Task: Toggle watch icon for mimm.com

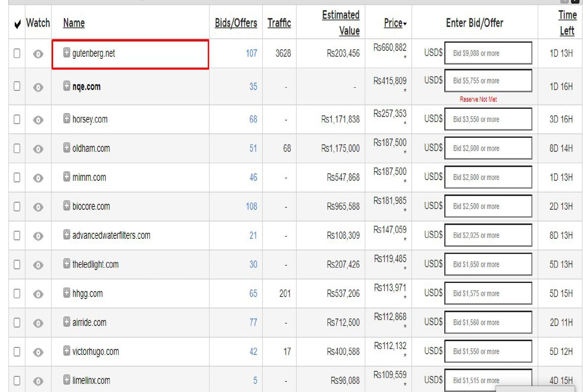Action: pos(38,177)
